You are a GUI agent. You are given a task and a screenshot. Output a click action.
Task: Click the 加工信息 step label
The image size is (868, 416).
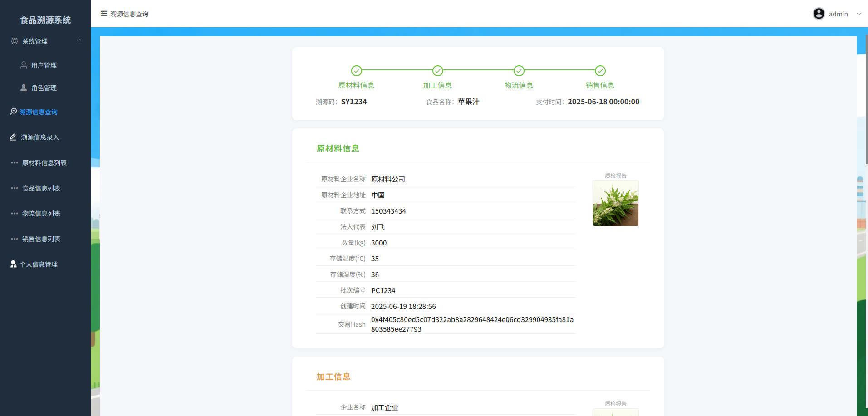click(x=437, y=85)
